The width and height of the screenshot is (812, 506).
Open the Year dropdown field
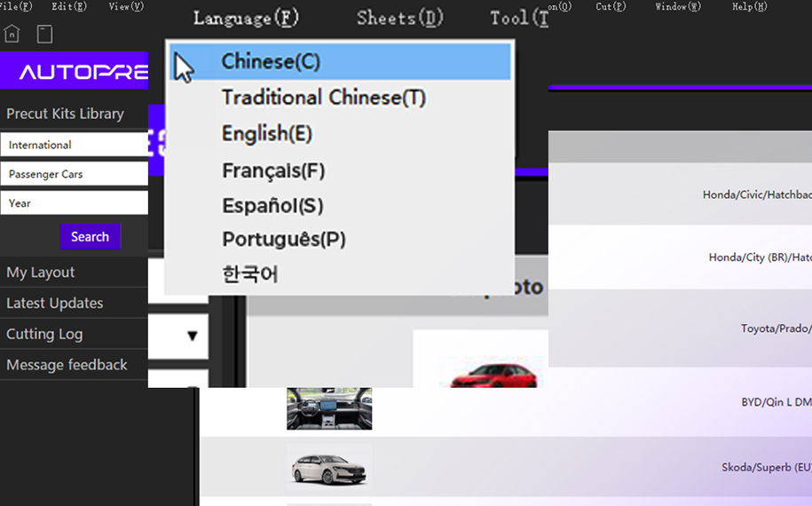tap(75, 203)
